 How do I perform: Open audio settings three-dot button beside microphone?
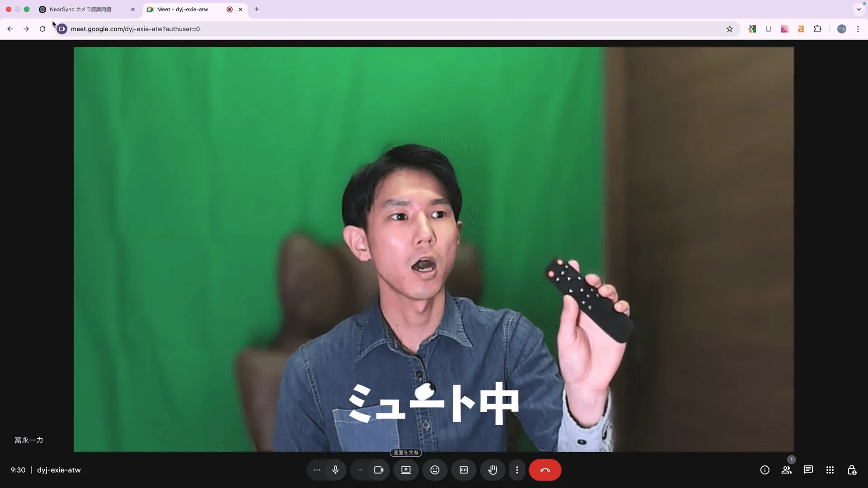click(317, 470)
